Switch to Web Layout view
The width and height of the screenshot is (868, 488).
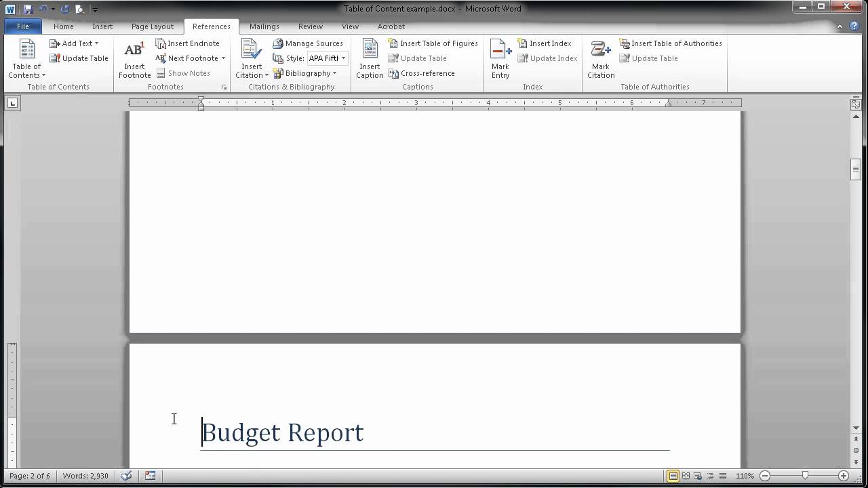coord(698,476)
